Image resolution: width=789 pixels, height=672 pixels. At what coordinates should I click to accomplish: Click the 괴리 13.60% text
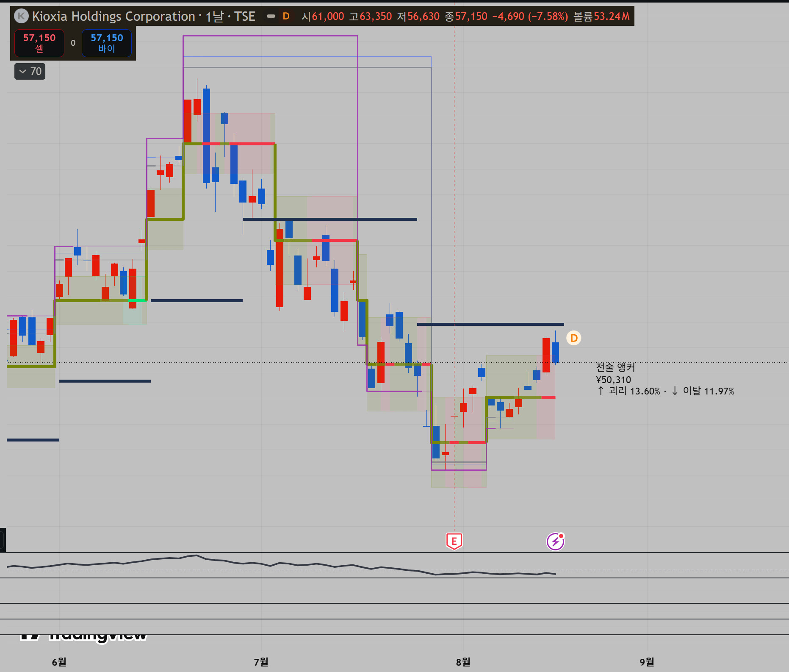634,391
